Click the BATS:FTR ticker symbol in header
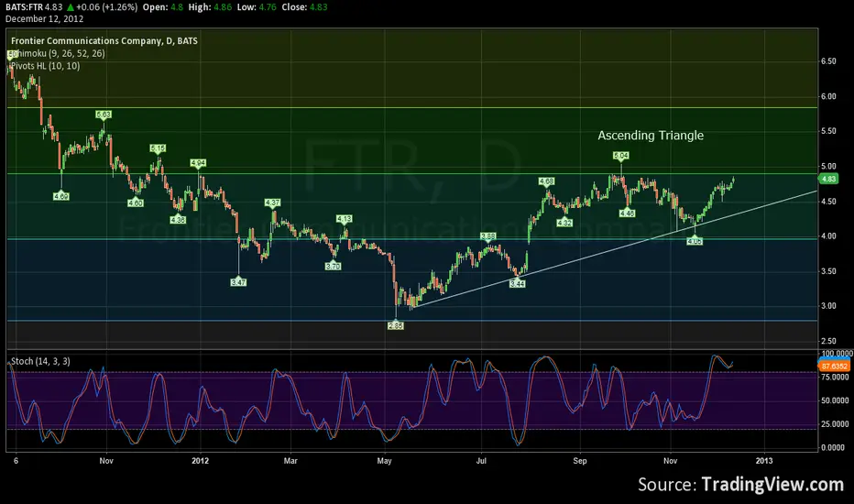Screen dimensions: 854x504 click(x=24, y=7)
